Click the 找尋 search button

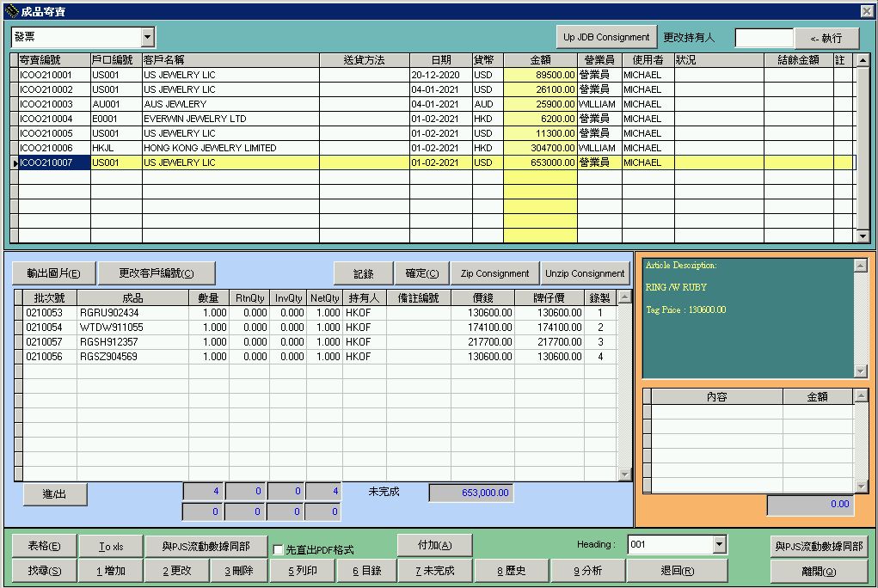pyautogui.click(x=44, y=571)
